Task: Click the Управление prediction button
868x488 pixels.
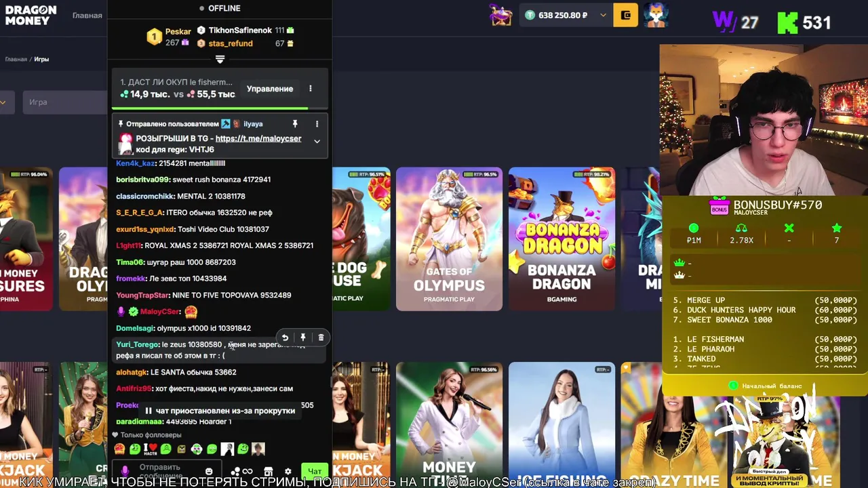Action: (x=270, y=89)
